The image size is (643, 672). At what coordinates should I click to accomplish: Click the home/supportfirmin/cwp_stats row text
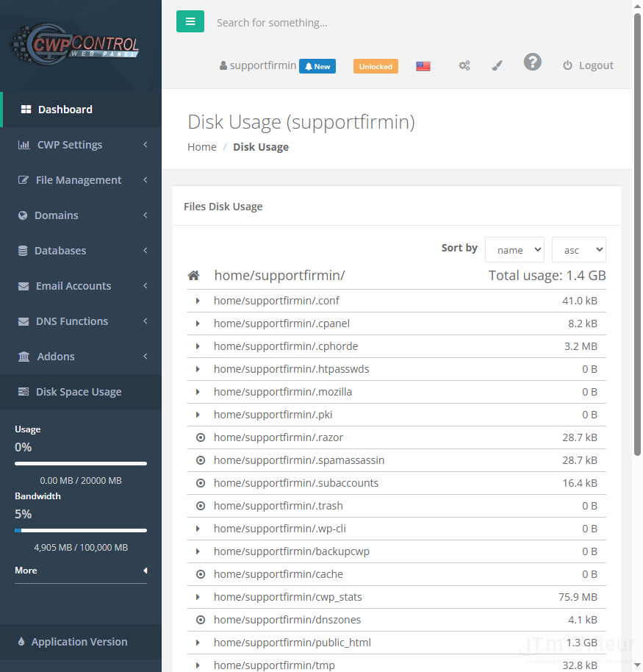(x=287, y=597)
